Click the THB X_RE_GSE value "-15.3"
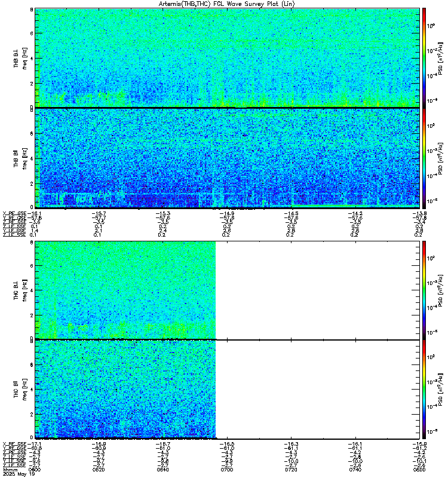This screenshot has width=448, height=478. 162,213
